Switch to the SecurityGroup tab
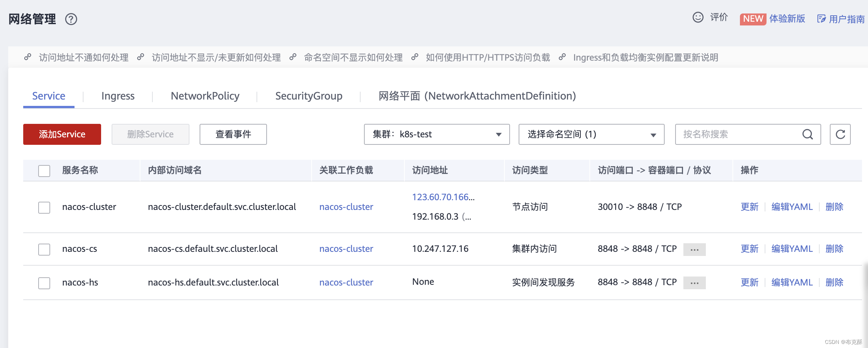This screenshot has height=348, width=868. tap(309, 96)
